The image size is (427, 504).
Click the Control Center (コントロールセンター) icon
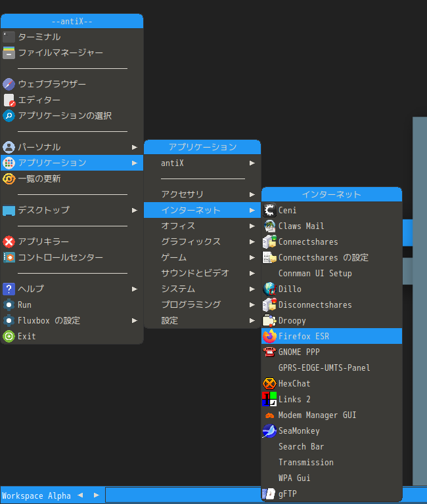pyautogui.click(x=9, y=257)
